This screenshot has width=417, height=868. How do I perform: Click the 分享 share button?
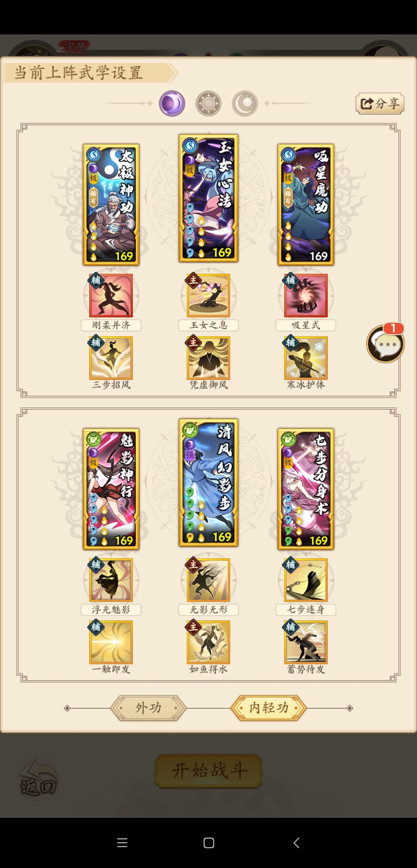[x=380, y=103]
